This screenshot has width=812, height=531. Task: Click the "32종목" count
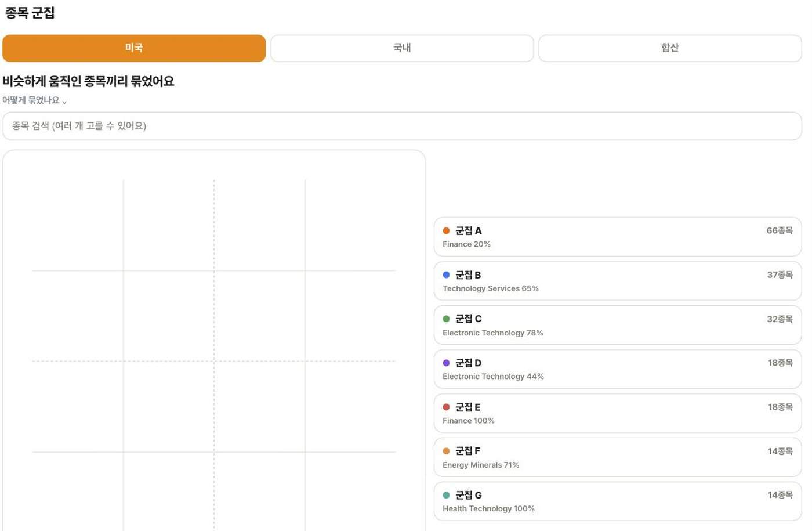(x=780, y=319)
